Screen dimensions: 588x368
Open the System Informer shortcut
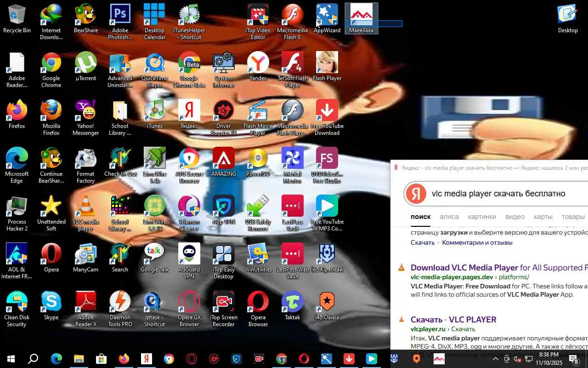coord(224,70)
